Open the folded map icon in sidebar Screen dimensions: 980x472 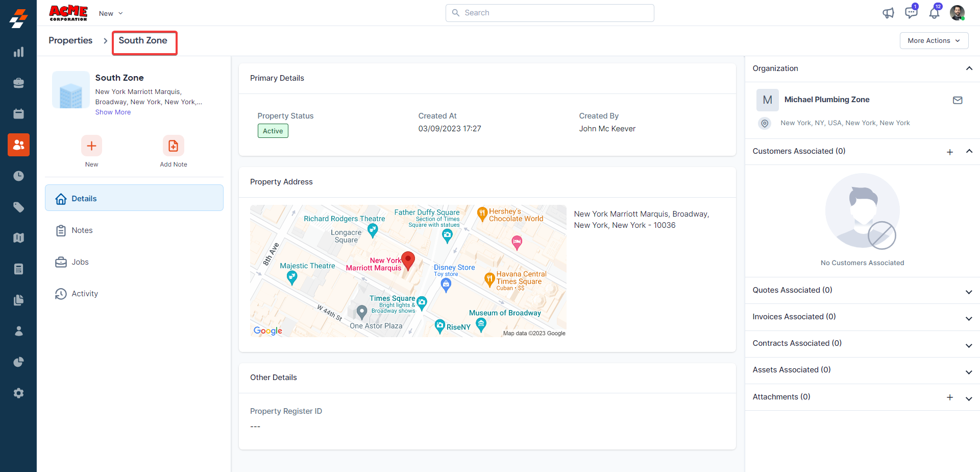18,238
